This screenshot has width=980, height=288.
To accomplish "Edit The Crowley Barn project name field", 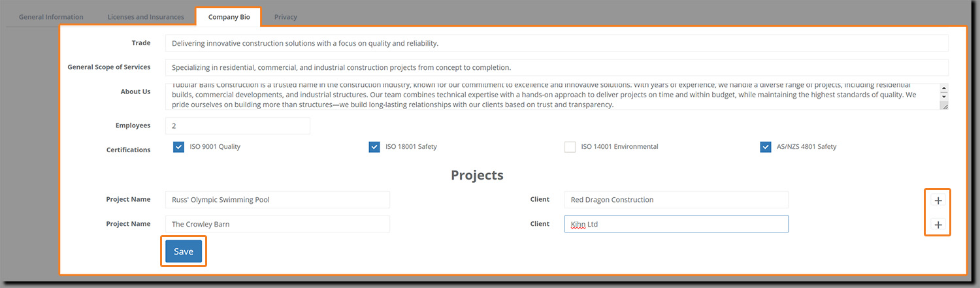I will (277, 224).
